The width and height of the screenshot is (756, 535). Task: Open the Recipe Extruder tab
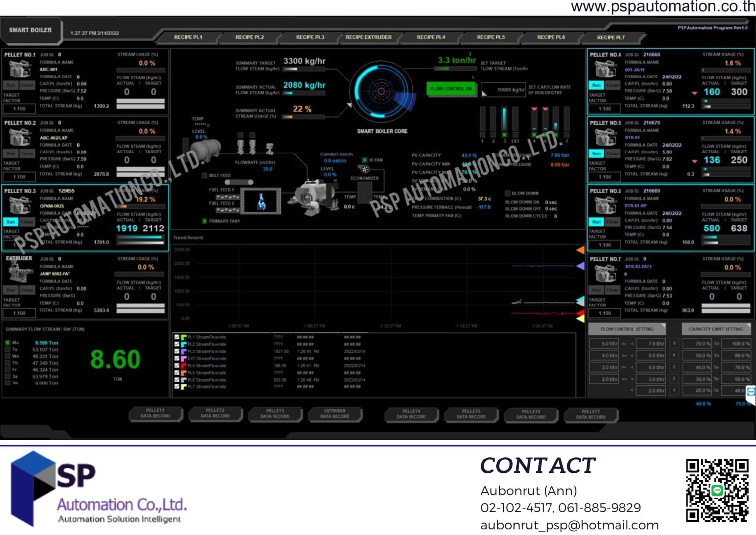[368, 37]
